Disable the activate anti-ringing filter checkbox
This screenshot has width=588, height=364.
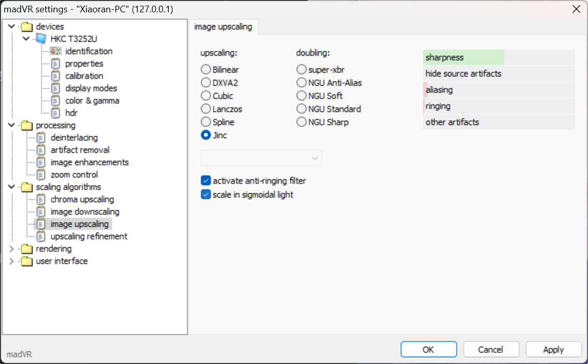pyautogui.click(x=206, y=181)
